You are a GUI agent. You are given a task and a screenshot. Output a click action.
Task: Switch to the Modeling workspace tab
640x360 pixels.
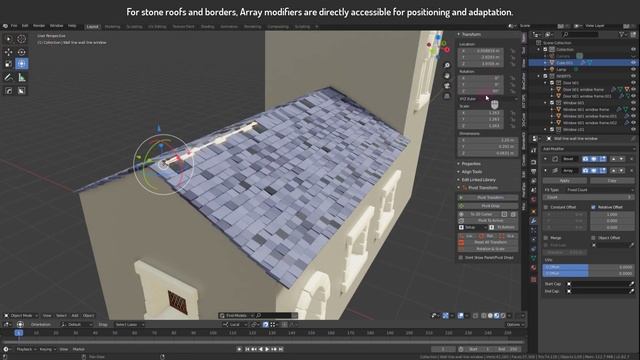[112, 27]
